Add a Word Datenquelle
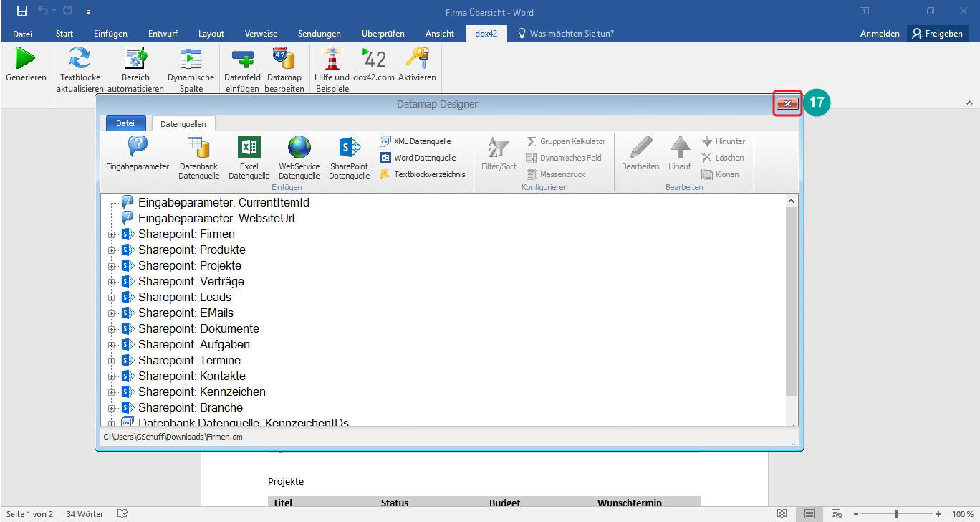 click(x=418, y=158)
